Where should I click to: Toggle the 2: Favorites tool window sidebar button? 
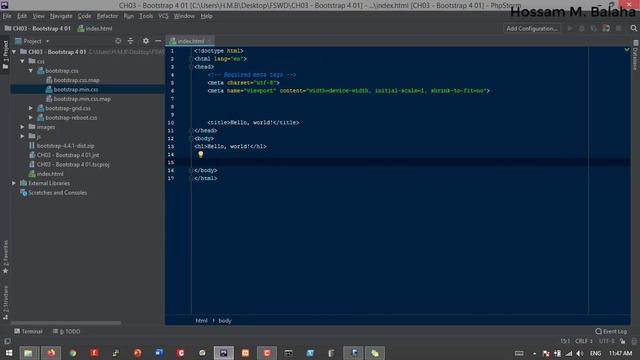coord(5,257)
